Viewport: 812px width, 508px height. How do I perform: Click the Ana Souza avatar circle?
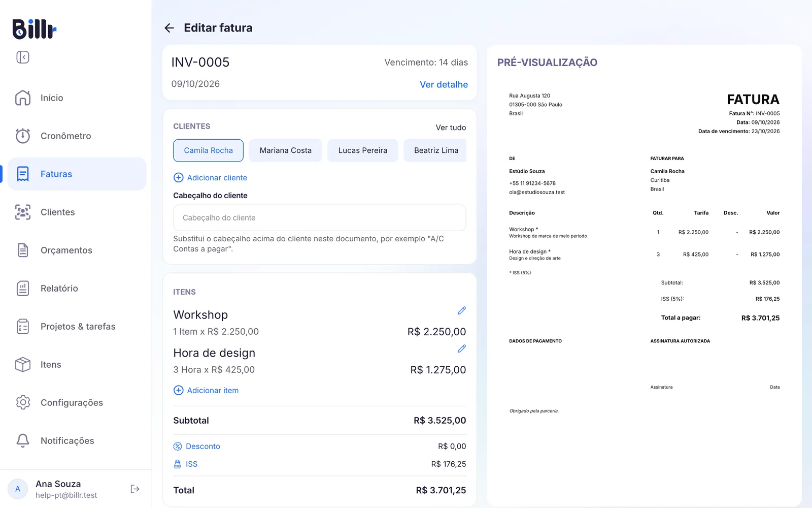[x=18, y=489]
